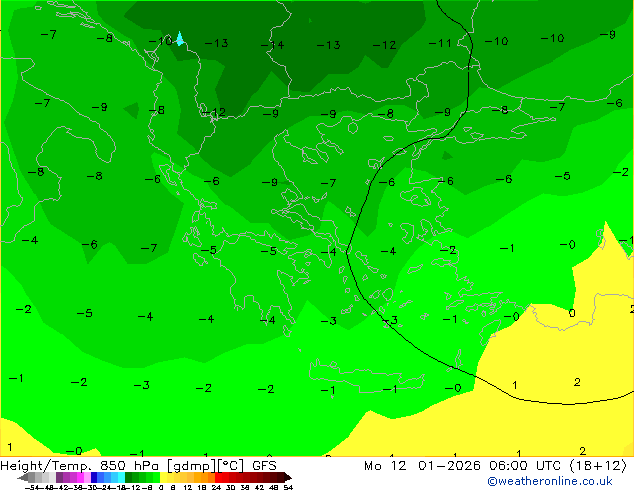This screenshot has width=634, height=490.
Task: Pick the bright red swatch at legend label 24
Action: [x=218, y=477]
